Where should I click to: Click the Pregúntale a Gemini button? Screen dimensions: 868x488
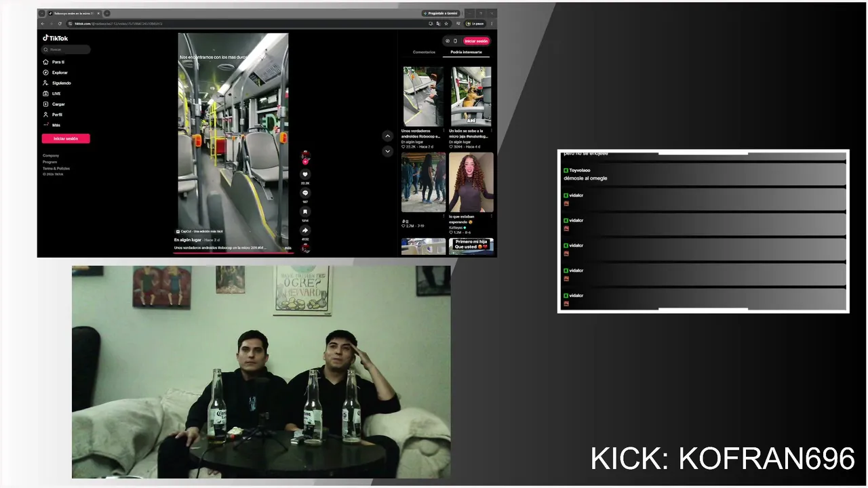[441, 14]
